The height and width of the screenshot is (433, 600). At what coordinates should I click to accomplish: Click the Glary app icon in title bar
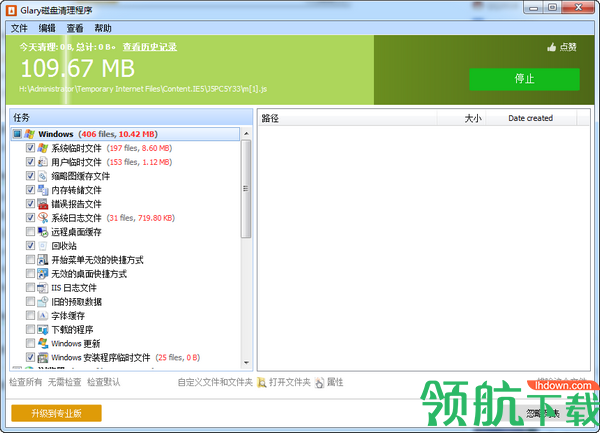pos(11,10)
